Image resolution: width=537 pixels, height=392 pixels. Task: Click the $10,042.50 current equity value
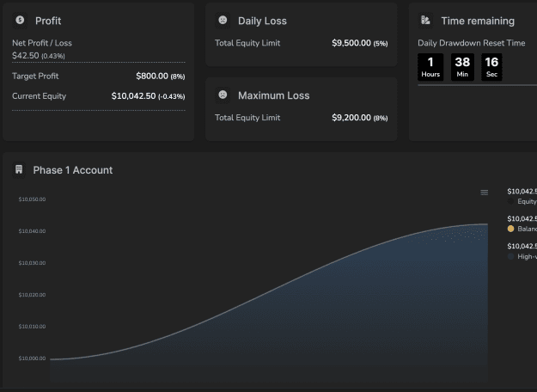point(133,96)
